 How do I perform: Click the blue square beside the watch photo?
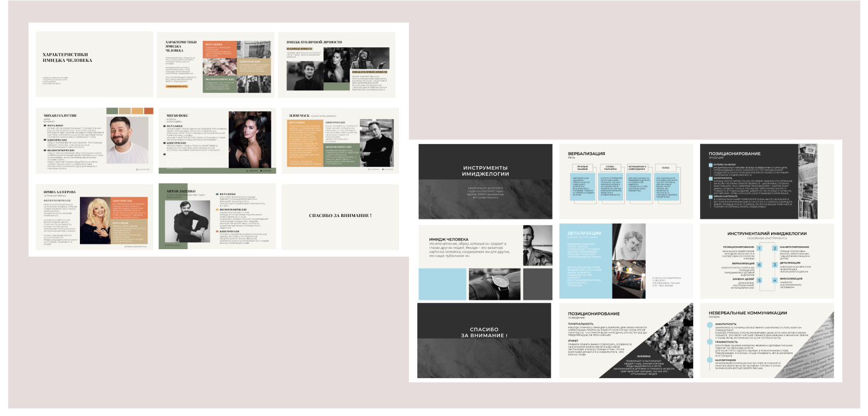coord(443,284)
